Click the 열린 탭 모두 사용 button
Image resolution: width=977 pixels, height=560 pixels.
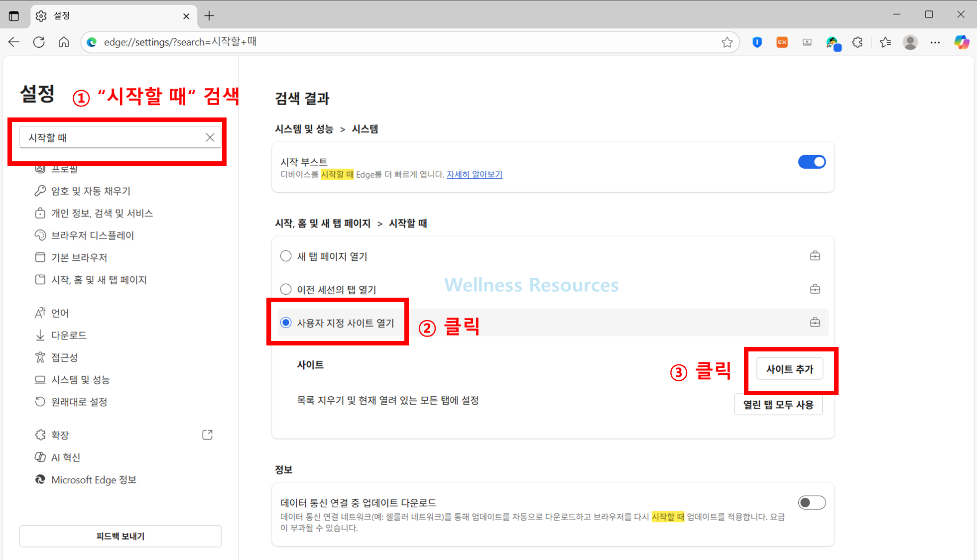(778, 404)
